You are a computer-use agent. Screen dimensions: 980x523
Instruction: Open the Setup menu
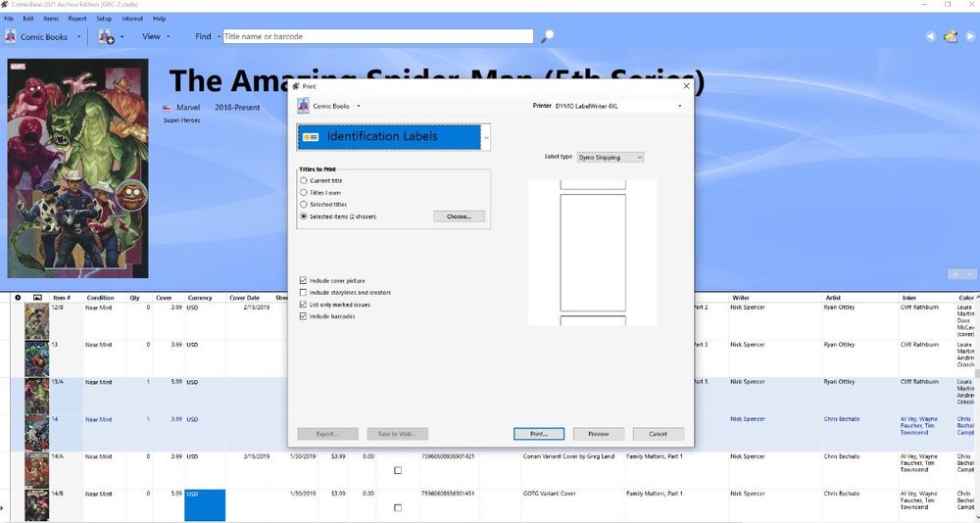105,19
